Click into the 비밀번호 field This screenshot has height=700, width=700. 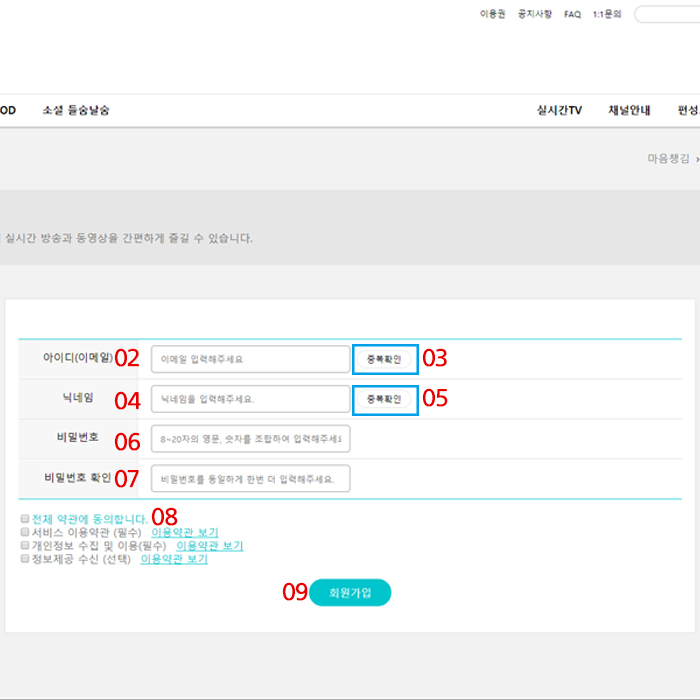(250, 439)
